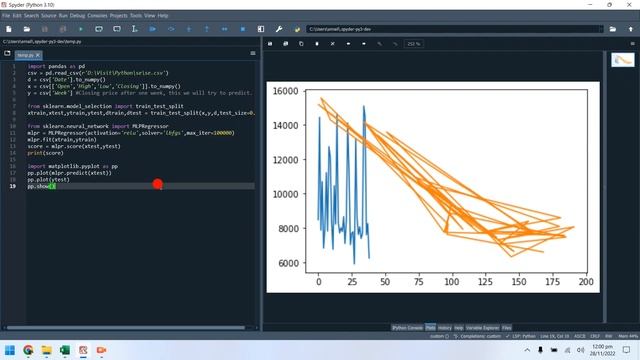
Task: Click the plots pane vertical scrollbar
Action: tap(604, 186)
